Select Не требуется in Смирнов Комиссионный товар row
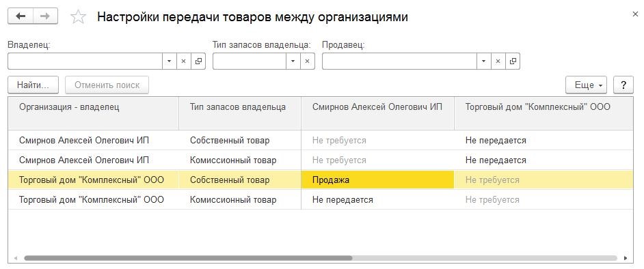The image size is (644, 269). click(377, 160)
